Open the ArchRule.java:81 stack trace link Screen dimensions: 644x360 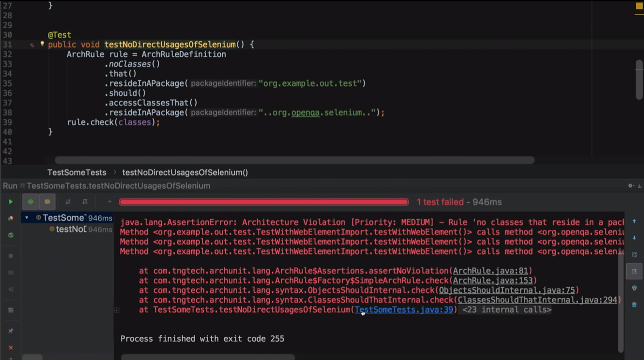tap(490, 271)
